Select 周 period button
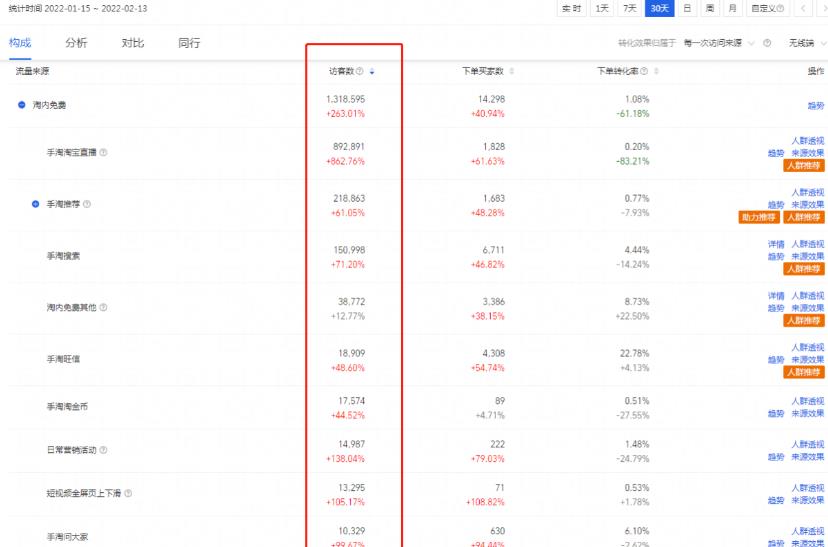This screenshot has height=547, width=828. [x=710, y=8]
